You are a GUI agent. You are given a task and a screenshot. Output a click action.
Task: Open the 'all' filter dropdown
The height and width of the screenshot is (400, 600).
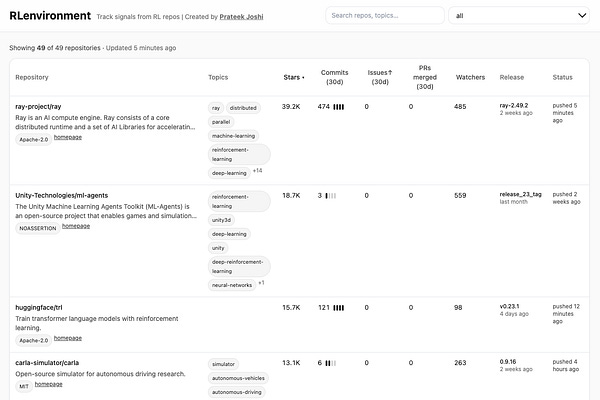click(x=519, y=16)
